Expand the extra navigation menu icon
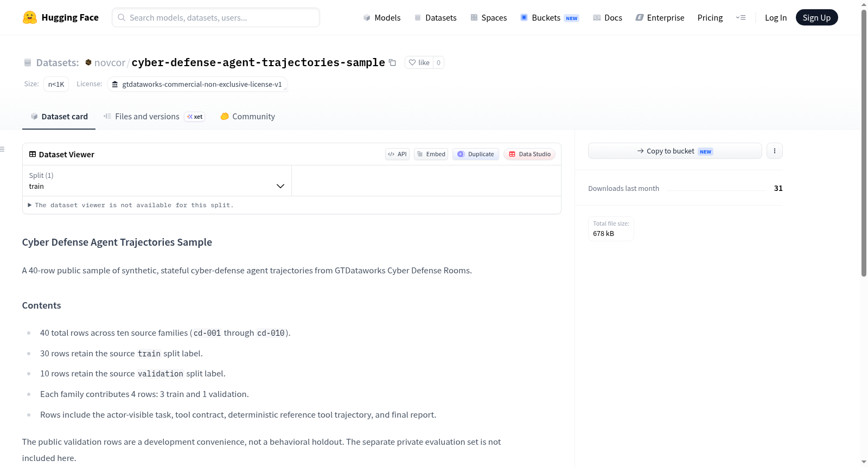Viewport: 868px width, 467px height. [x=741, y=17]
